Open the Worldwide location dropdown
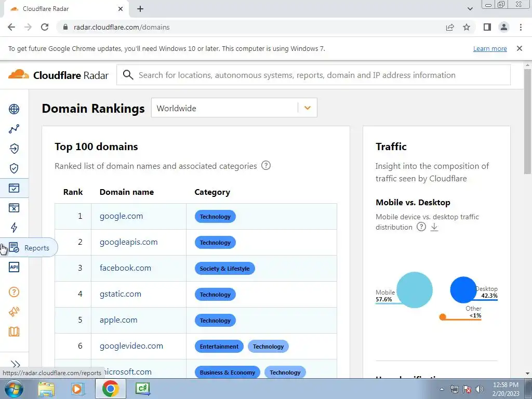The height and width of the screenshot is (399, 532). [234, 108]
